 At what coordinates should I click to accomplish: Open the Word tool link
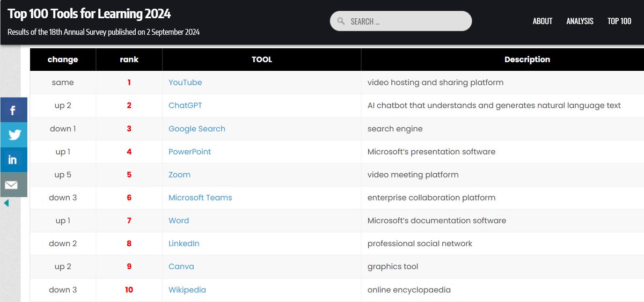pos(179,221)
